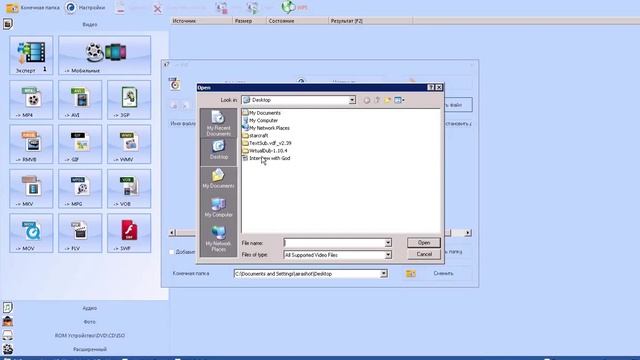The width and height of the screenshot is (640, 360).
Task: Go to My Documents in places bar
Action: pos(218,178)
